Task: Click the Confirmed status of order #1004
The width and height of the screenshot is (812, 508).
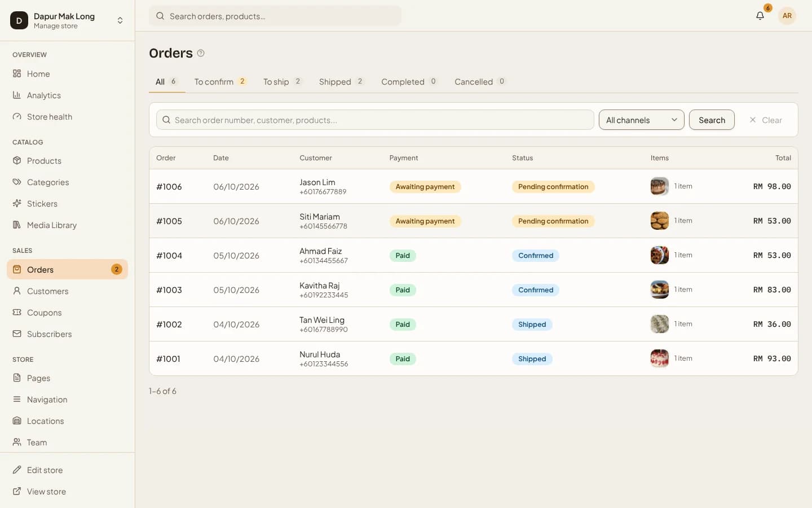Action: [536, 256]
